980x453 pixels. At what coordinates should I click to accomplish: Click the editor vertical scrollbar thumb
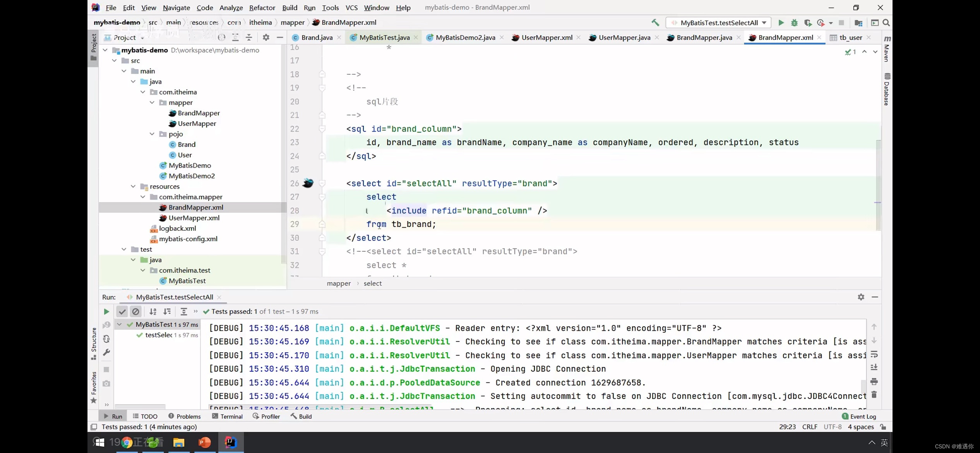[879, 185]
